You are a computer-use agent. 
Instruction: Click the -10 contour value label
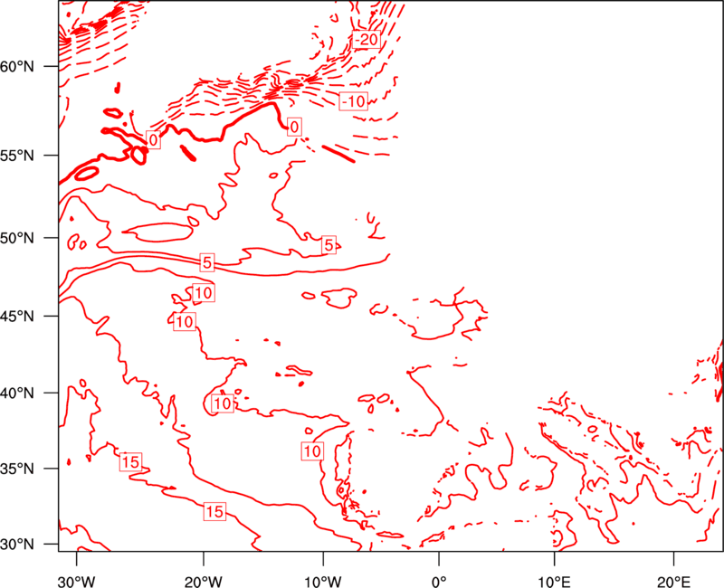354,101
